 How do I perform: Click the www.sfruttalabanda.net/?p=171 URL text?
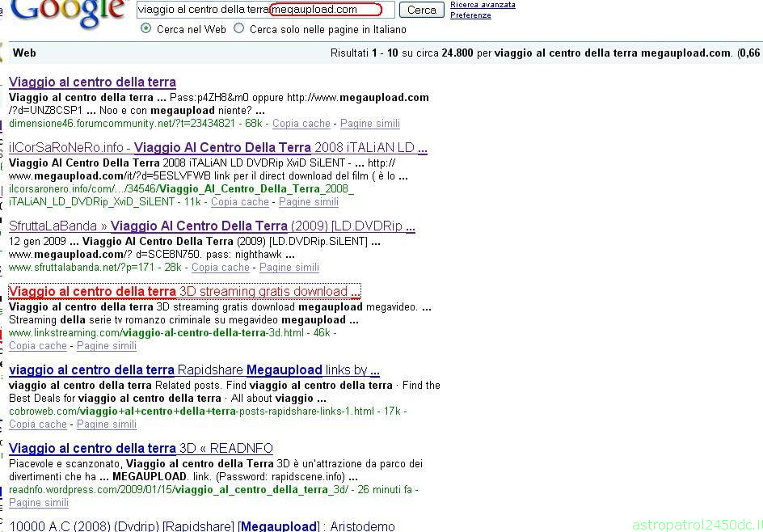pyautogui.click(x=82, y=268)
